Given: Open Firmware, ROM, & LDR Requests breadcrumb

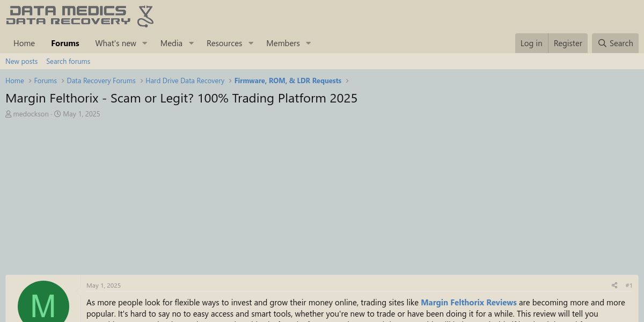Looking at the screenshot, I should pyautogui.click(x=288, y=80).
